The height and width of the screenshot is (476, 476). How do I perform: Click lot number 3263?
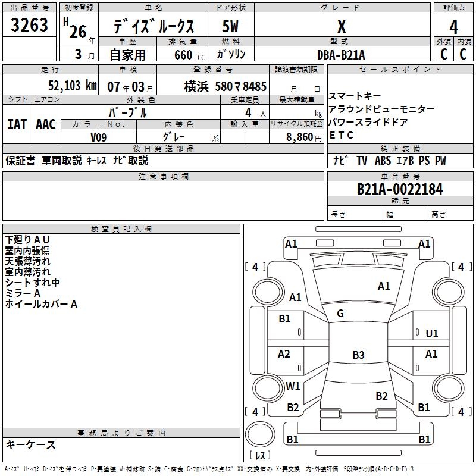coord(29,25)
